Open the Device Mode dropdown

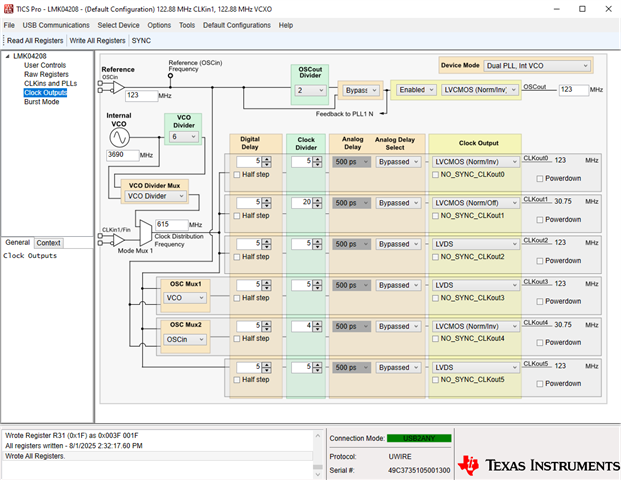click(x=537, y=66)
